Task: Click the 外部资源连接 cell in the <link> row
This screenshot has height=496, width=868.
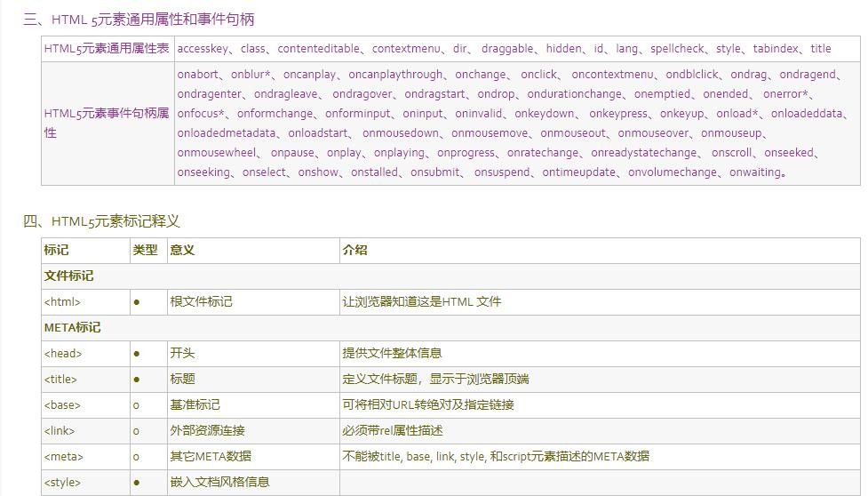Action: (207, 431)
